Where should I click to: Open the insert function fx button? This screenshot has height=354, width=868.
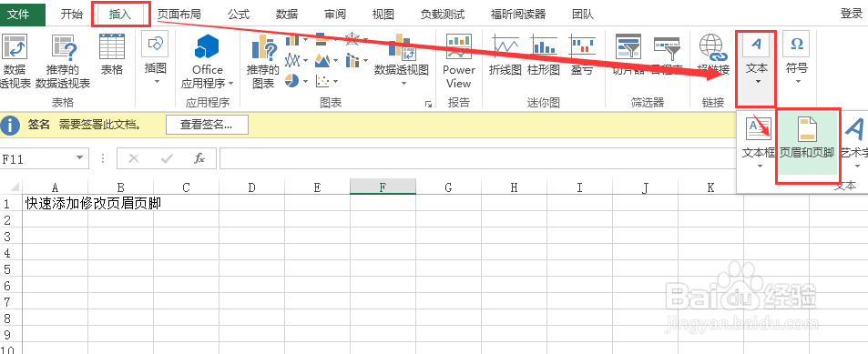click(x=199, y=158)
